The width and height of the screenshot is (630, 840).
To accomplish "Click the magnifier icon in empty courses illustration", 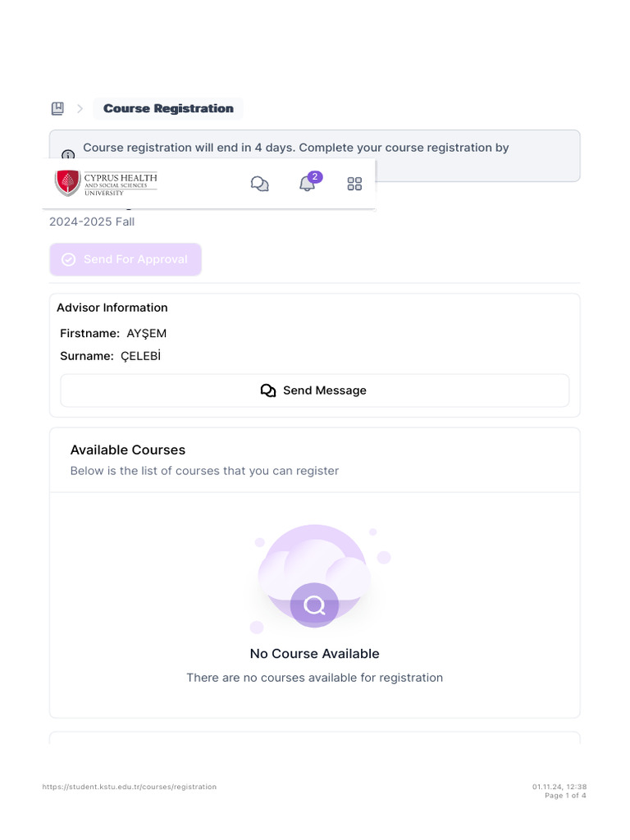I will 314,606.
